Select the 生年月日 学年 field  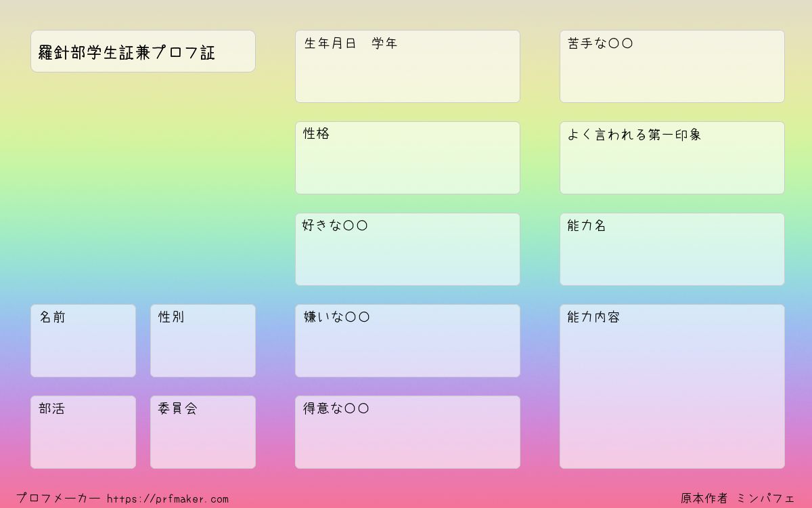407,66
